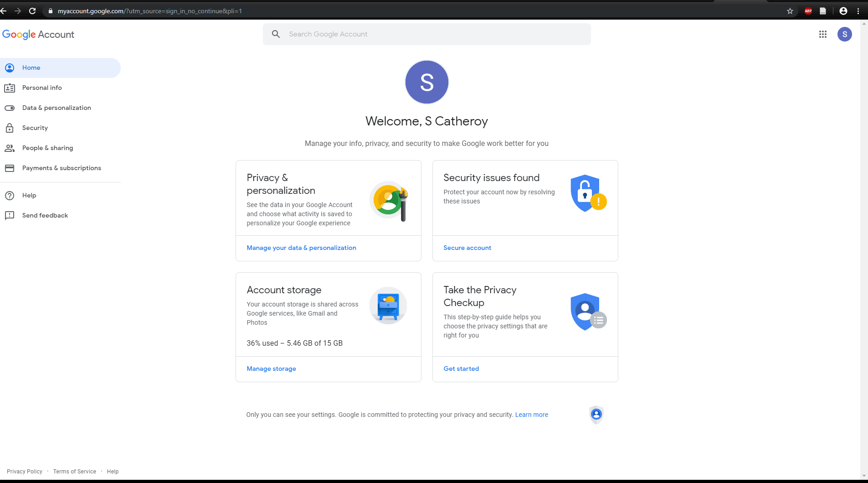Go to the Security section
The width and height of the screenshot is (868, 483).
pyautogui.click(x=60, y=128)
